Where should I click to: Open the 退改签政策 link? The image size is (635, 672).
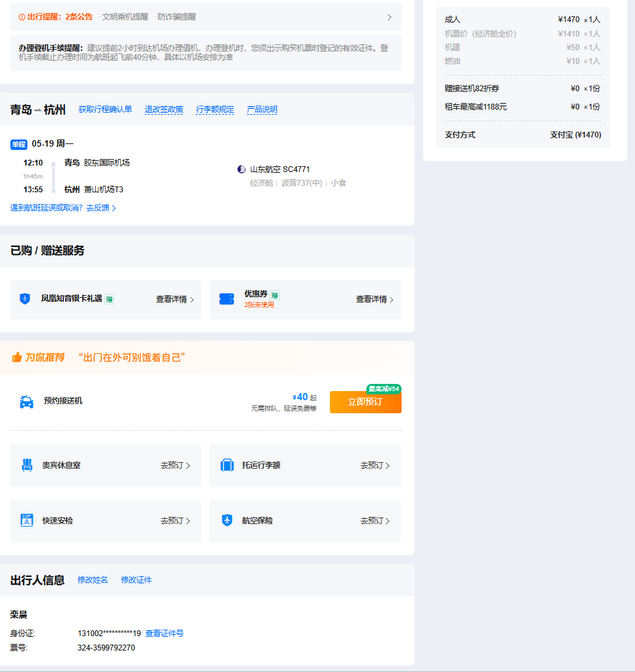[x=164, y=110]
